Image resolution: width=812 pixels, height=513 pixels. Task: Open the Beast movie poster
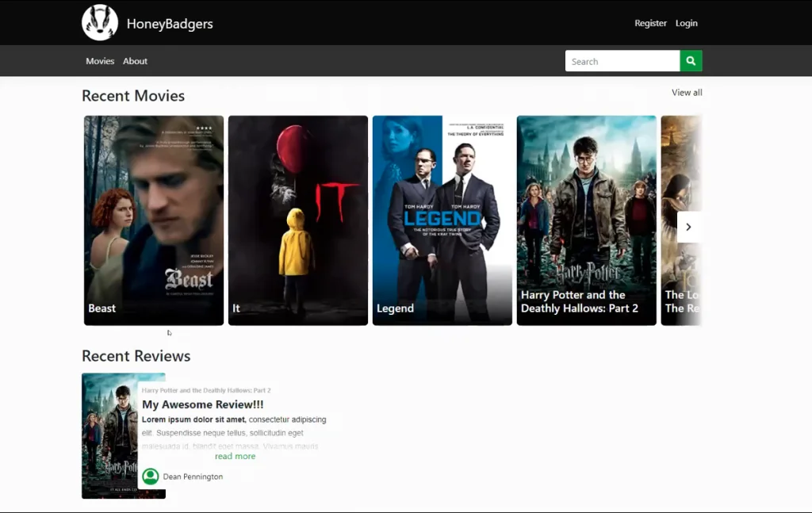(154, 220)
